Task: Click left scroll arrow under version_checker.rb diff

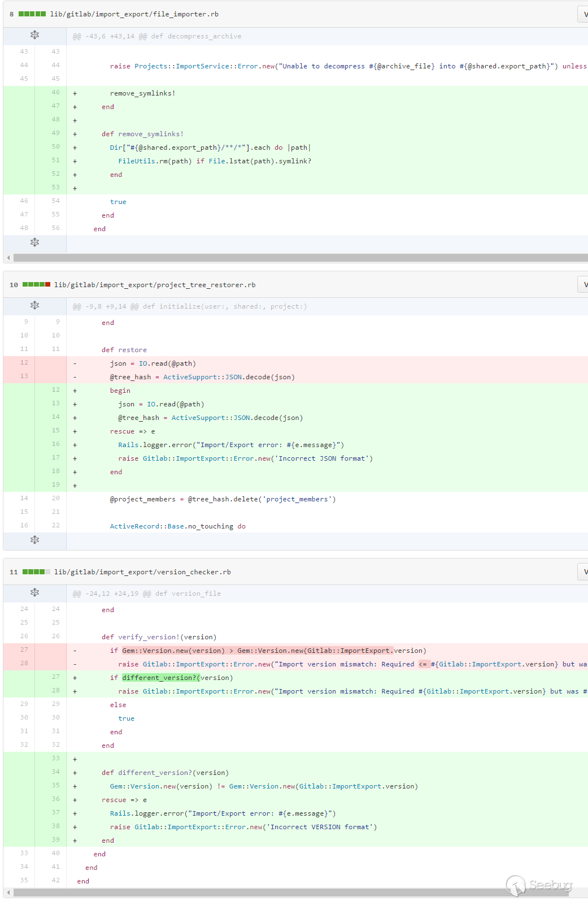Action: tap(8, 893)
